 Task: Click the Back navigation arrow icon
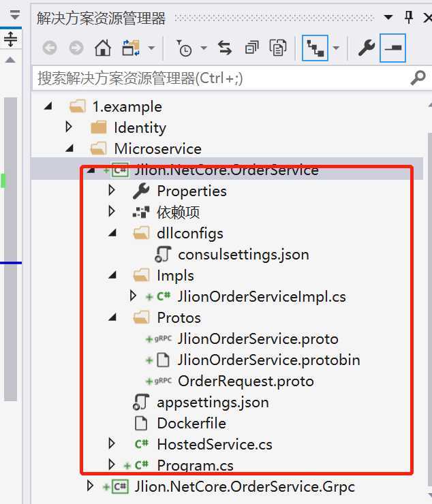(50, 48)
